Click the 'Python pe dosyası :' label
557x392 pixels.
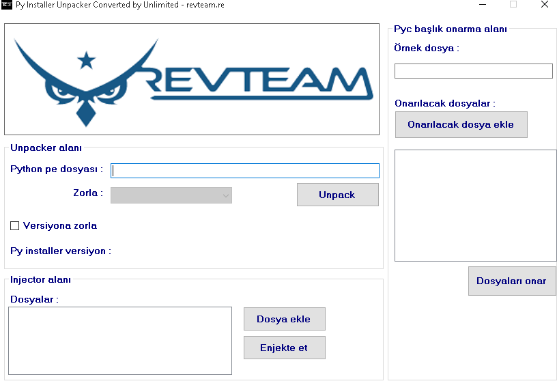(x=57, y=169)
